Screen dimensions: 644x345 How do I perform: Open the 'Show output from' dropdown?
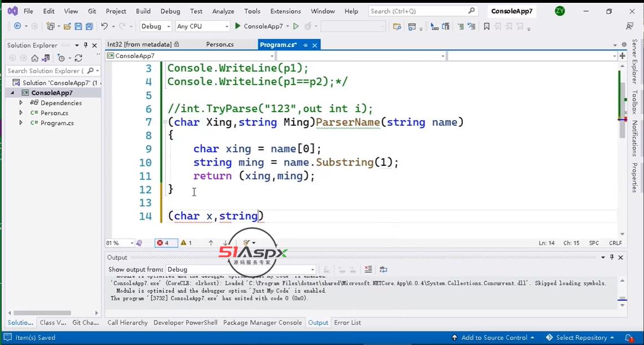(x=241, y=269)
